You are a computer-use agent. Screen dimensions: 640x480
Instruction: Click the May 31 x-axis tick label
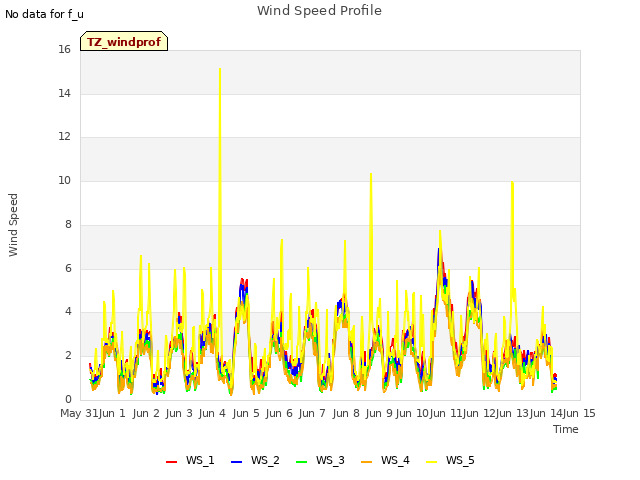tap(79, 413)
